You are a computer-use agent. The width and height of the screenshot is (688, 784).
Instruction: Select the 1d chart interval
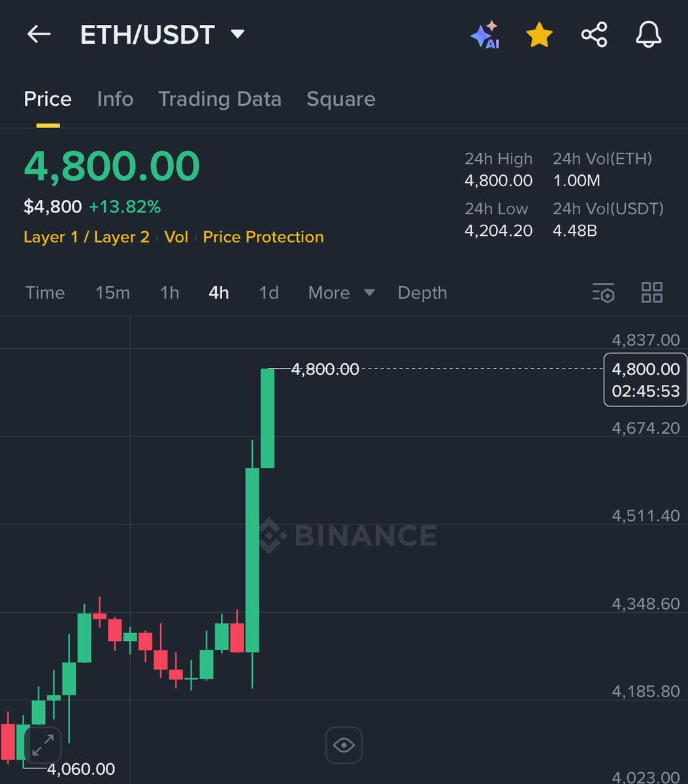click(x=269, y=293)
